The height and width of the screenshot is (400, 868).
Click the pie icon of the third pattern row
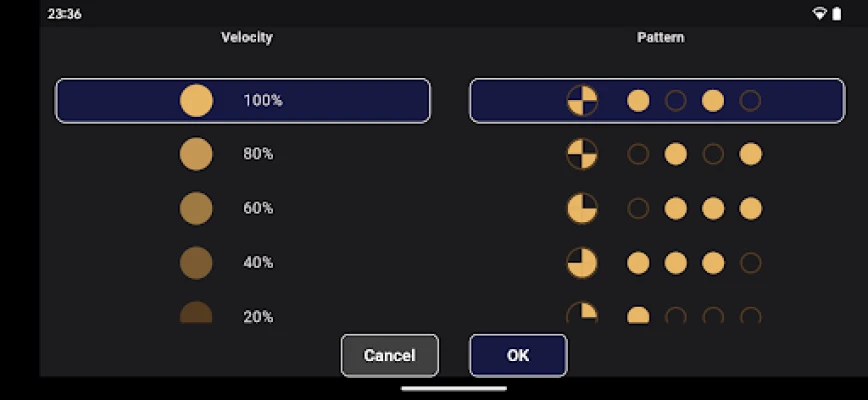point(582,208)
